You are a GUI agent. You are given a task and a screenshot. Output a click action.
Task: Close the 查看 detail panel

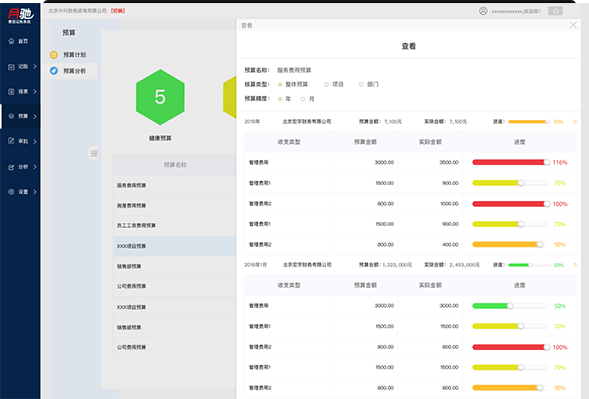(x=573, y=25)
